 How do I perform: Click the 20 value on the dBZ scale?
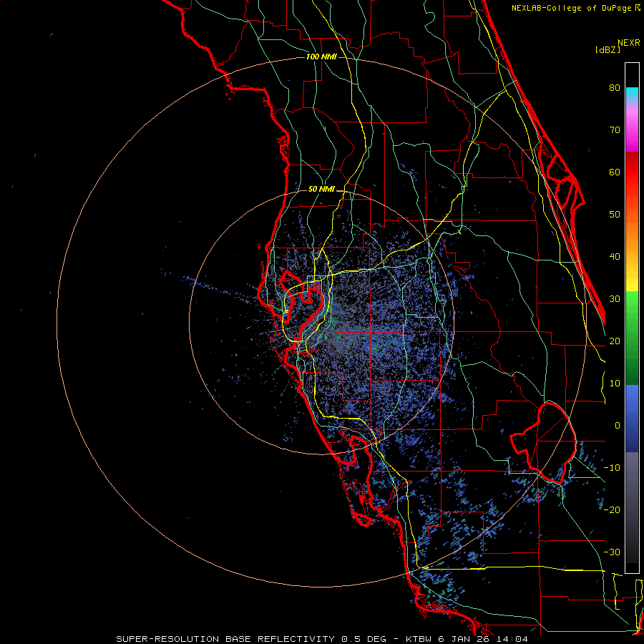pyautogui.click(x=615, y=341)
